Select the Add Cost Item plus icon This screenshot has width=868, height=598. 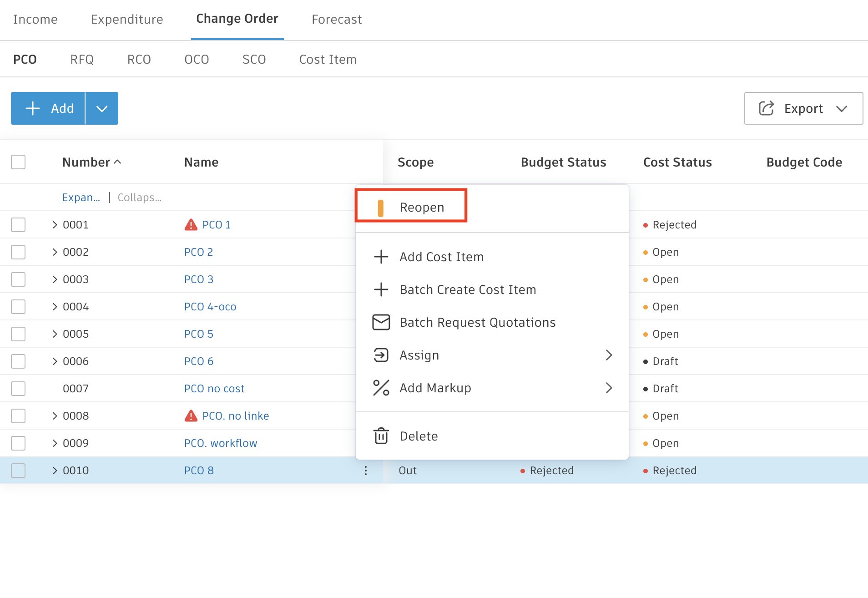click(381, 257)
